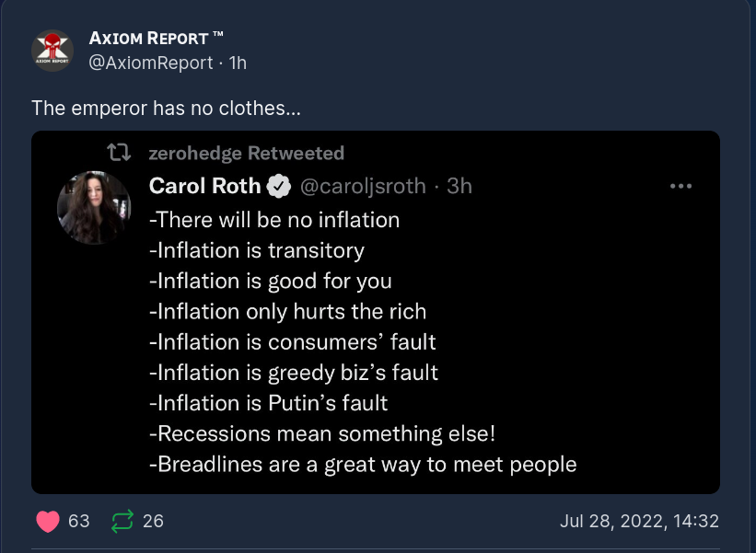Select the Carol Roth author name
Viewport: 756px width, 553px height.
tap(204, 187)
